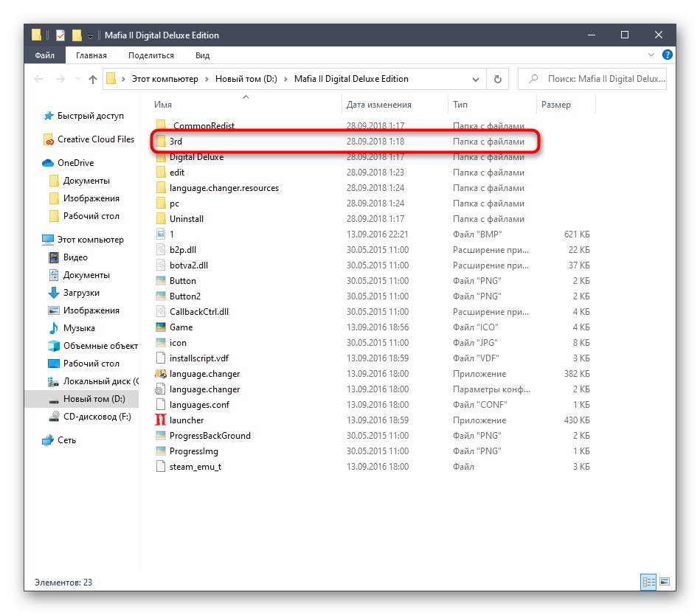700x615 pixels.
Task: Switch to the Вид tab
Action: pyautogui.click(x=202, y=55)
